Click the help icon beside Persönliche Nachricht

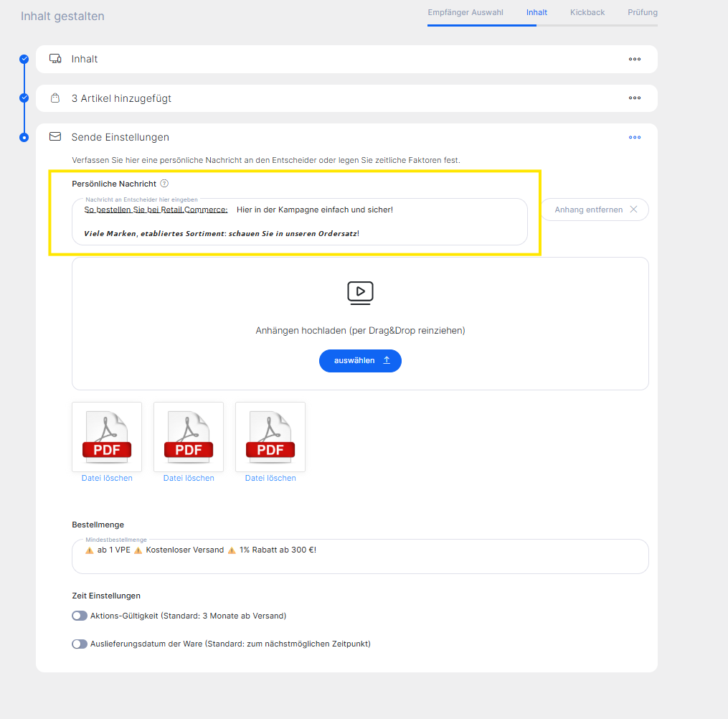(x=164, y=184)
